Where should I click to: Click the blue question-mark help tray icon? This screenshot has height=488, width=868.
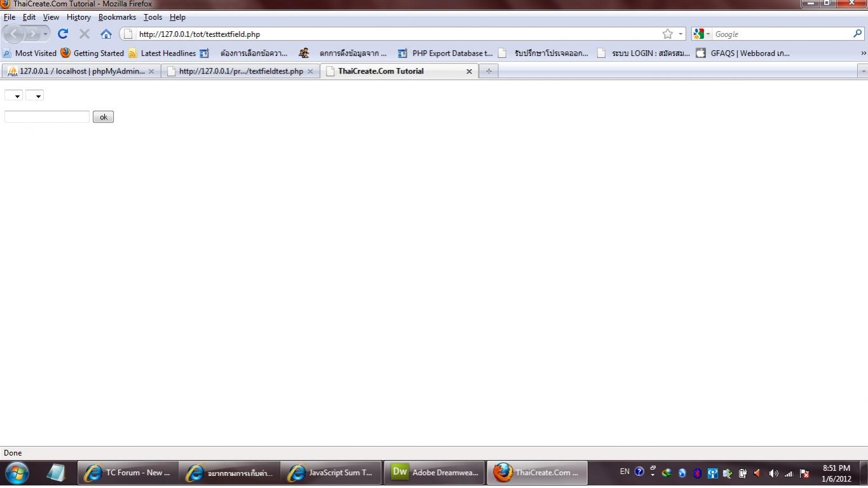639,472
